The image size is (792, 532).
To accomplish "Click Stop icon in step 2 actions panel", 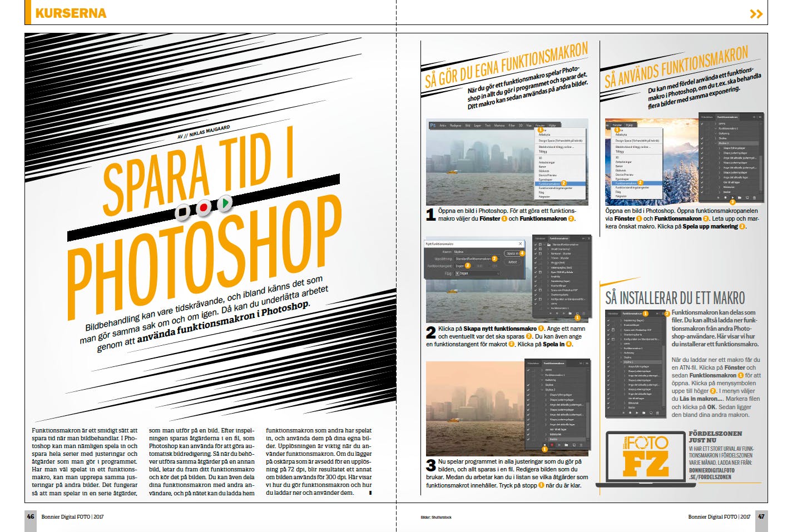I will pos(551,314).
